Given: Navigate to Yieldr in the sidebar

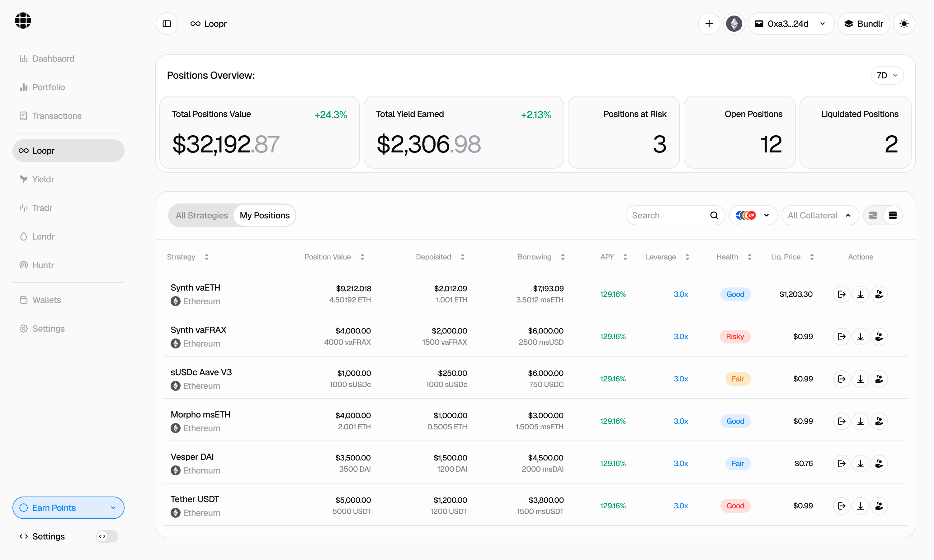Looking at the screenshot, I should tap(68, 179).
